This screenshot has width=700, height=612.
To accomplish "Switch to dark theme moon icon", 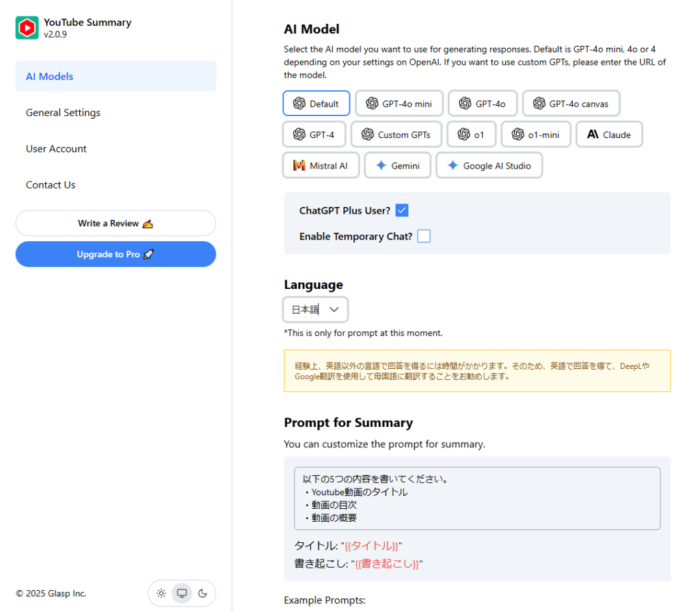I will (x=202, y=594).
